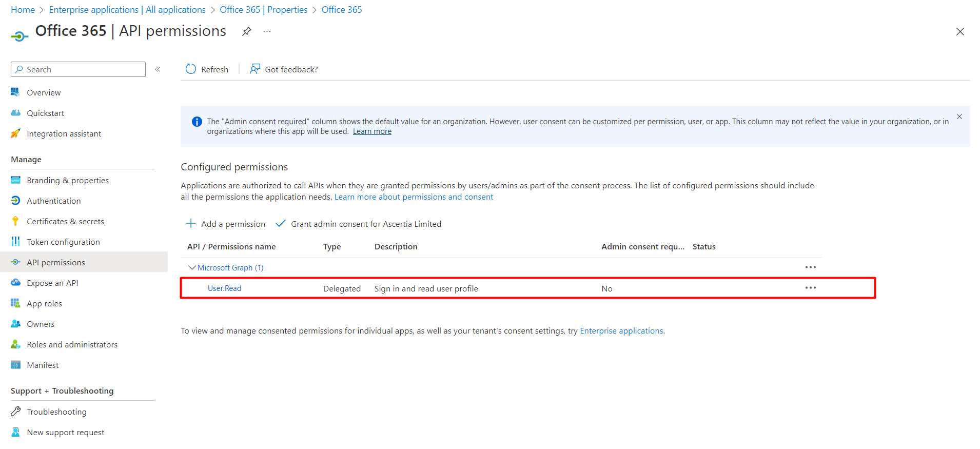Open App roles

(x=44, y=304)
